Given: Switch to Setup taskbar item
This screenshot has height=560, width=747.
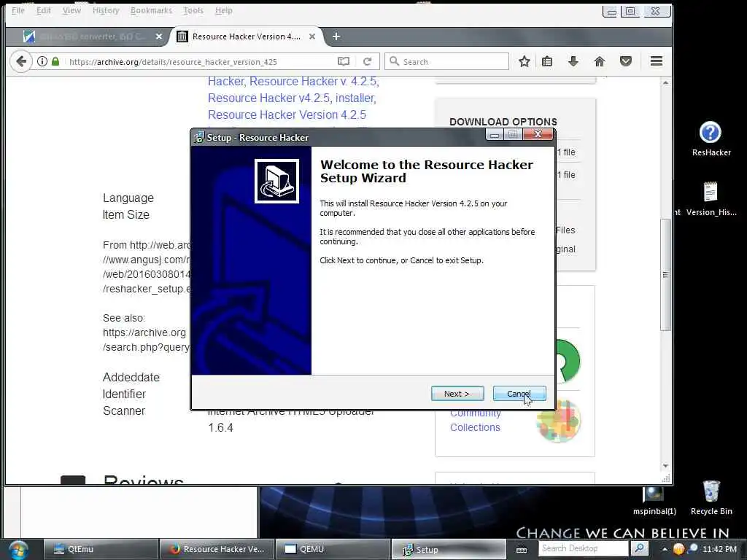Looking at the screenshot, I should [x=449, y=549].
